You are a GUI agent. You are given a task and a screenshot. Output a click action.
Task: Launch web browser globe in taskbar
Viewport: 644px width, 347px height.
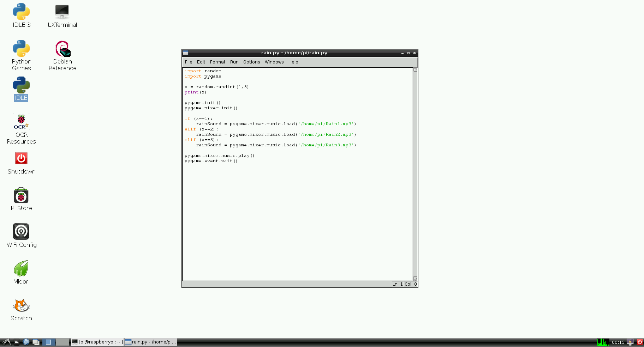point(26,342)
